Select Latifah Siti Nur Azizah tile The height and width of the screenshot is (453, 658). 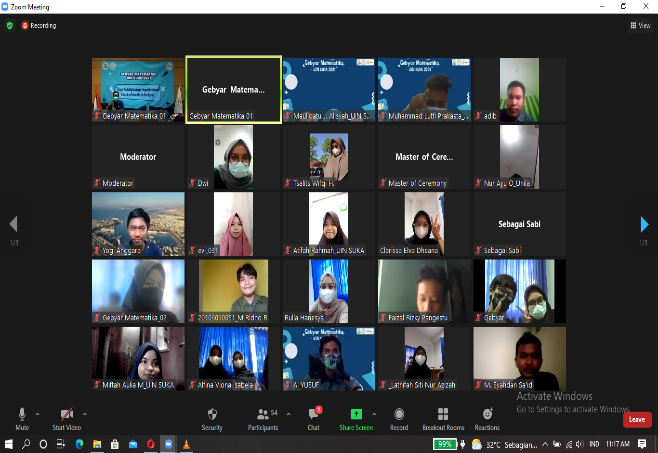[424, 359]
